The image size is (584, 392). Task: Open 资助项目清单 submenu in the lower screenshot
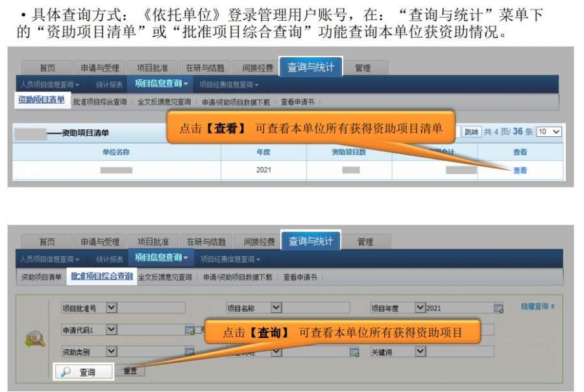pos(41,277)
